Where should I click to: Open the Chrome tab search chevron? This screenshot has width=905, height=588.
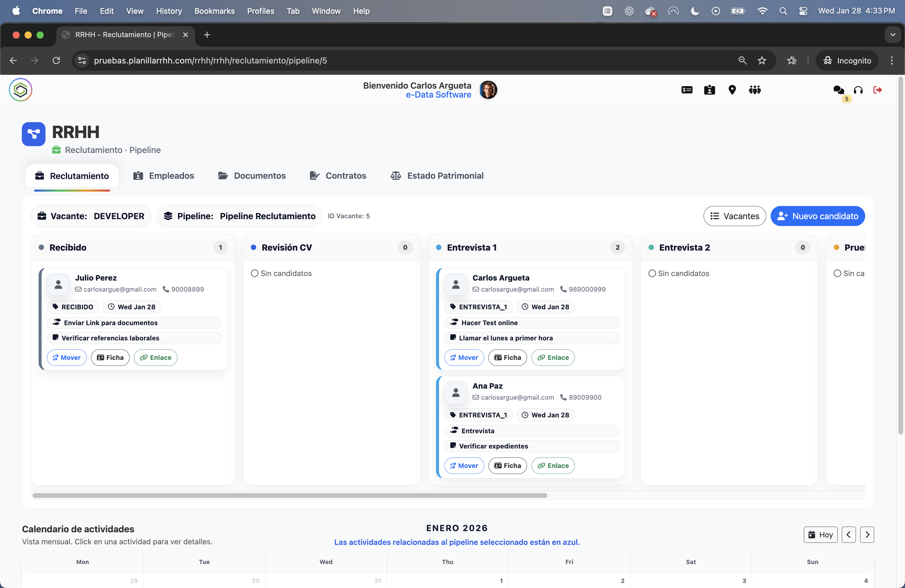893,35
